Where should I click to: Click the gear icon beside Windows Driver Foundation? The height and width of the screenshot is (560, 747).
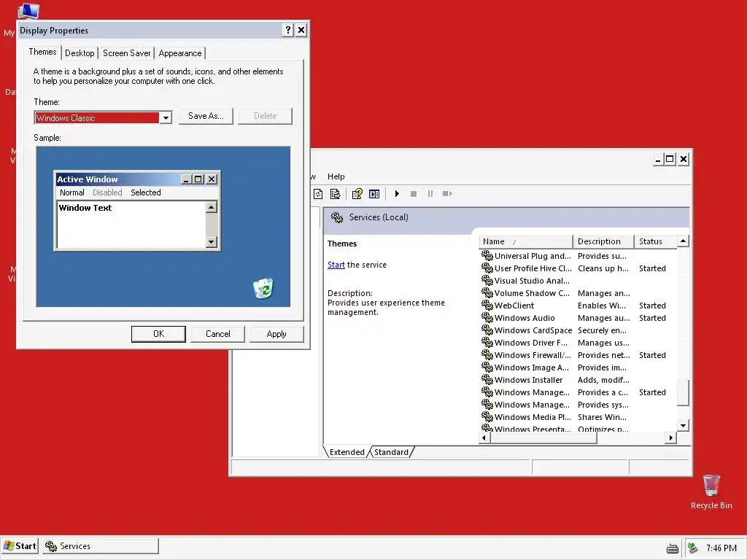(x=487, y=342)
